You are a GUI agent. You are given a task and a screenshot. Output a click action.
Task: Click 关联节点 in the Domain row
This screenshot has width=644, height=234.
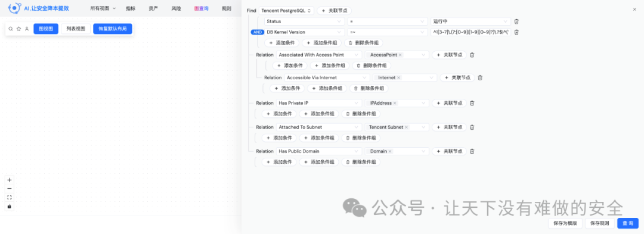(x=449, y=151)
